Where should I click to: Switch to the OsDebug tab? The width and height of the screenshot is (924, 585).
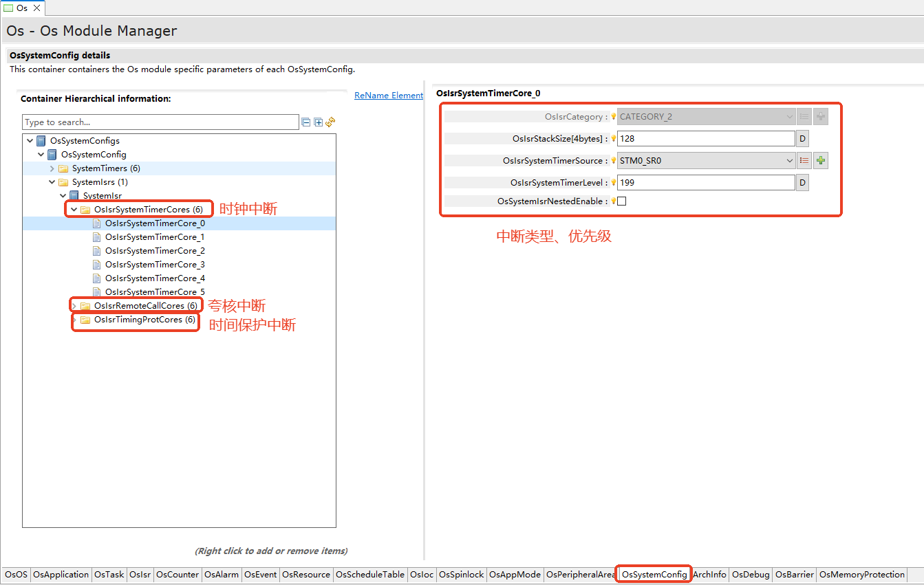coord(751,575)
